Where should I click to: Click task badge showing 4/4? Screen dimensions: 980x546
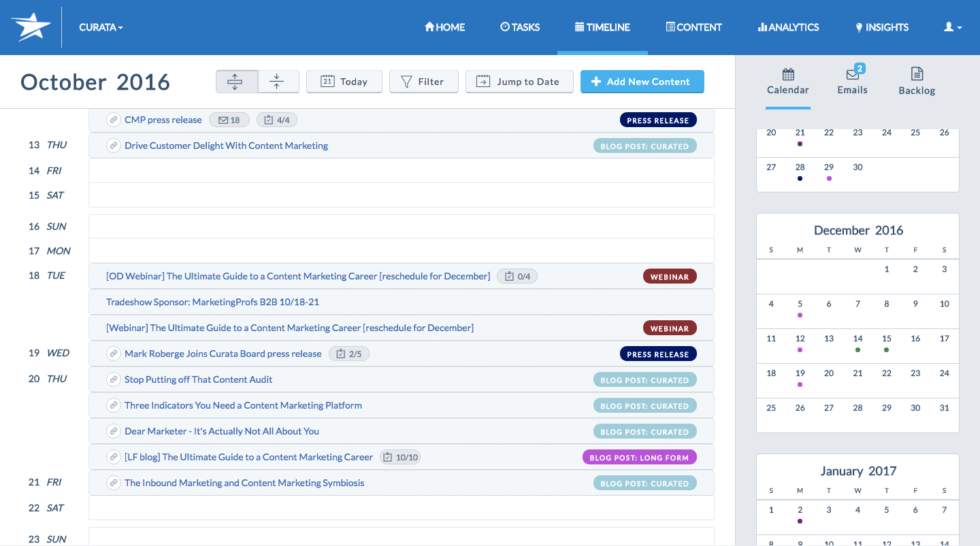click(x=277, y=120)
